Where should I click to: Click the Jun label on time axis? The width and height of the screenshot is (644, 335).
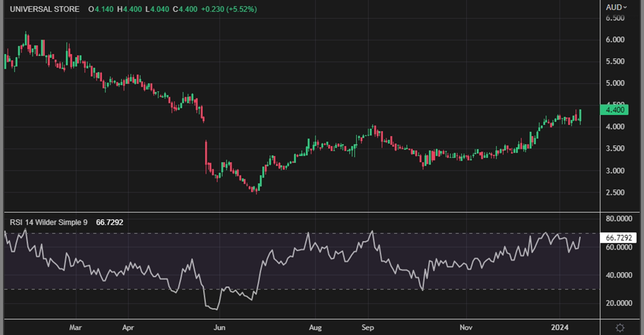pyautogui.click(x=219, y=328)
